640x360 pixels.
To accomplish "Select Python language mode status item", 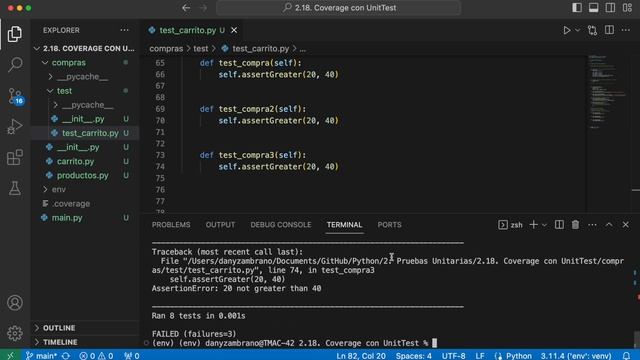I will tap(518, 356).
